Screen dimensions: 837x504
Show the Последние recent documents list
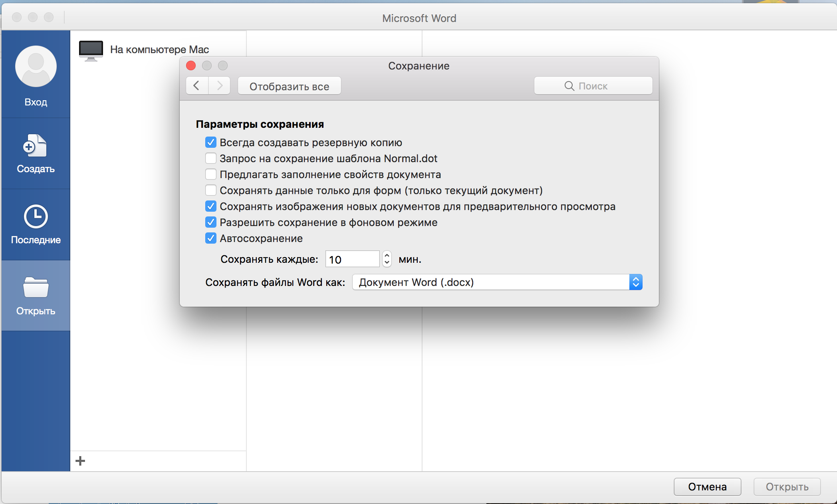click(36, 225)
